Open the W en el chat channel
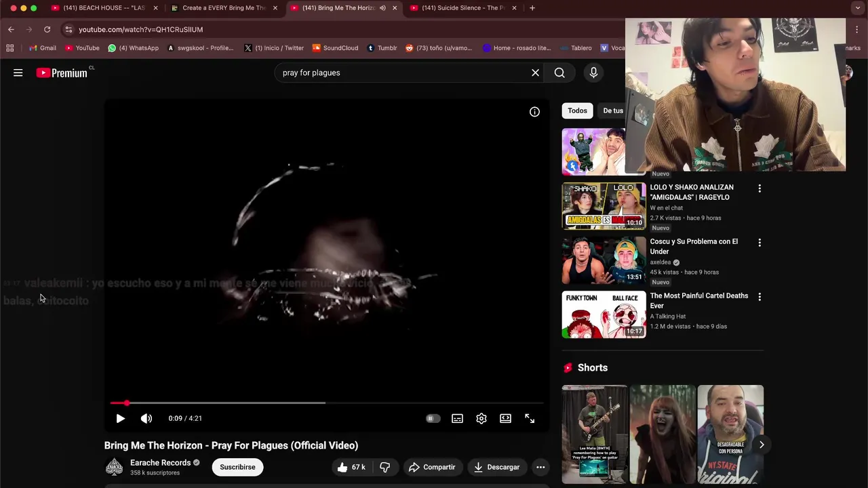Viewport: 868px width, 488px height. pyautogui.click(x=666, y=208)
